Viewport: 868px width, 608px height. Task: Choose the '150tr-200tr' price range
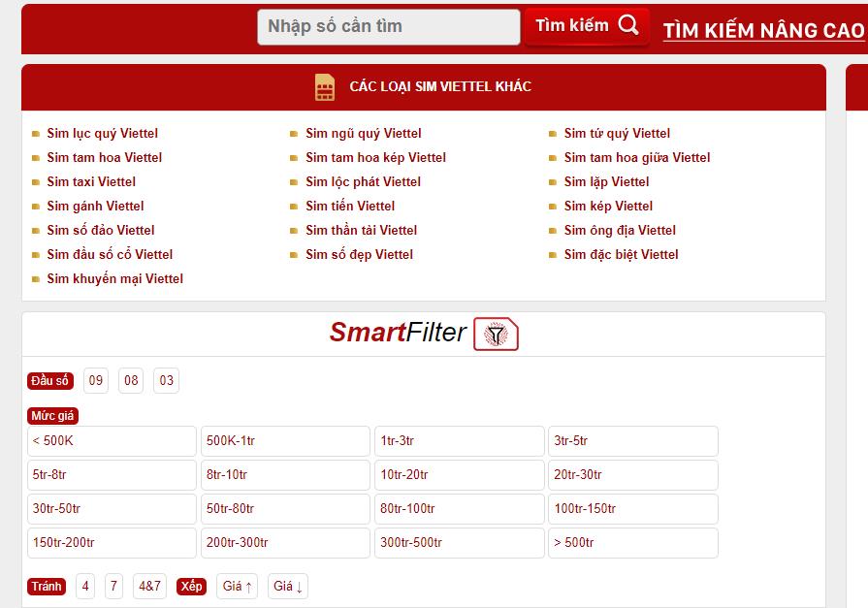[112, 543]
